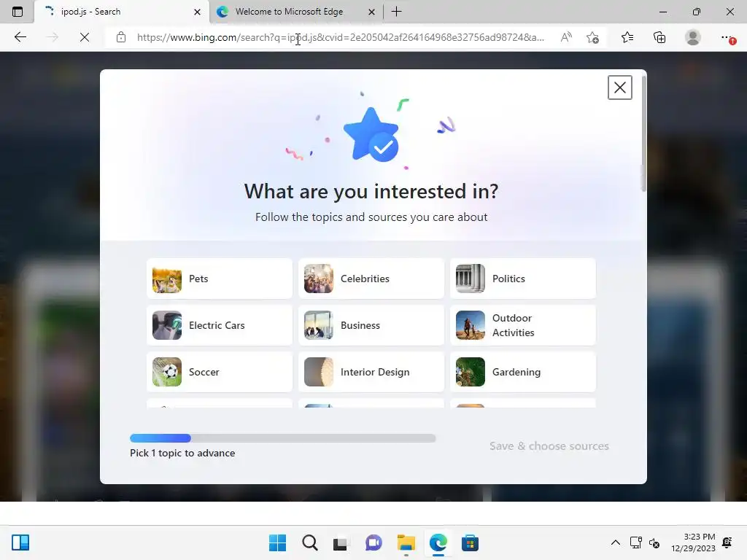This screenshot has width=747, height=560.
Task: Switch to ipod.js - Search tab
Action: (x=122, y=12)
